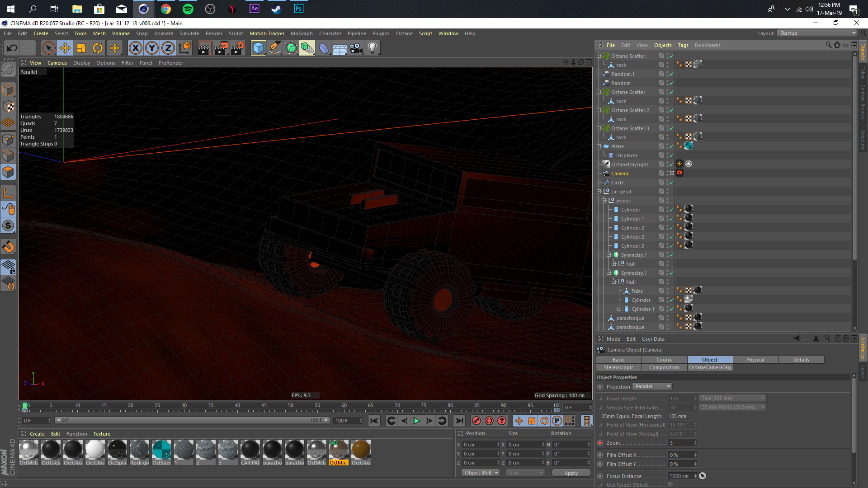
Task: Toggle X-axis lock icon
Action: pyautogui.click(x=135, y=48)
